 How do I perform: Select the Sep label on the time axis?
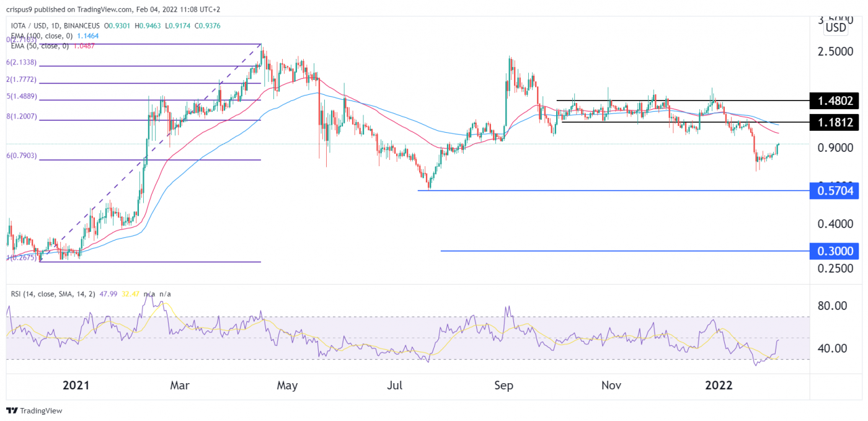pyautogui.click(x=503, y=385)
